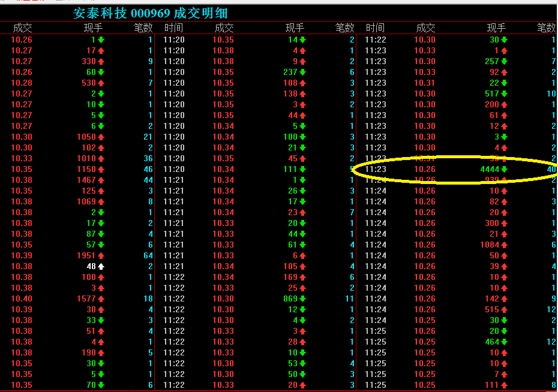Viewport: 558px width, 392px height.
Task: Select price 10.31 beside volume 22
Action: coord(425,83)
